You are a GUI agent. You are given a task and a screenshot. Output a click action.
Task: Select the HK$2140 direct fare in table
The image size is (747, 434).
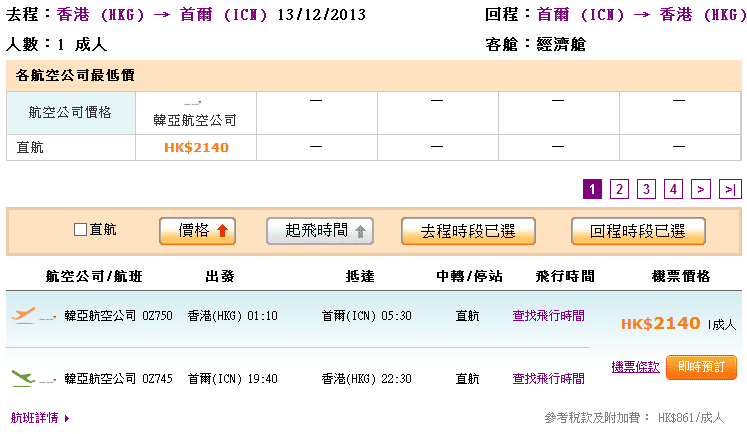pos(196,148)
